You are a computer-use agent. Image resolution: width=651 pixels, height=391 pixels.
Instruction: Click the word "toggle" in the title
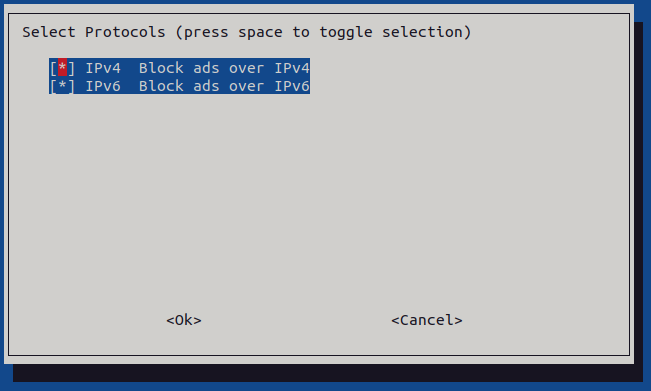[345, 32]
